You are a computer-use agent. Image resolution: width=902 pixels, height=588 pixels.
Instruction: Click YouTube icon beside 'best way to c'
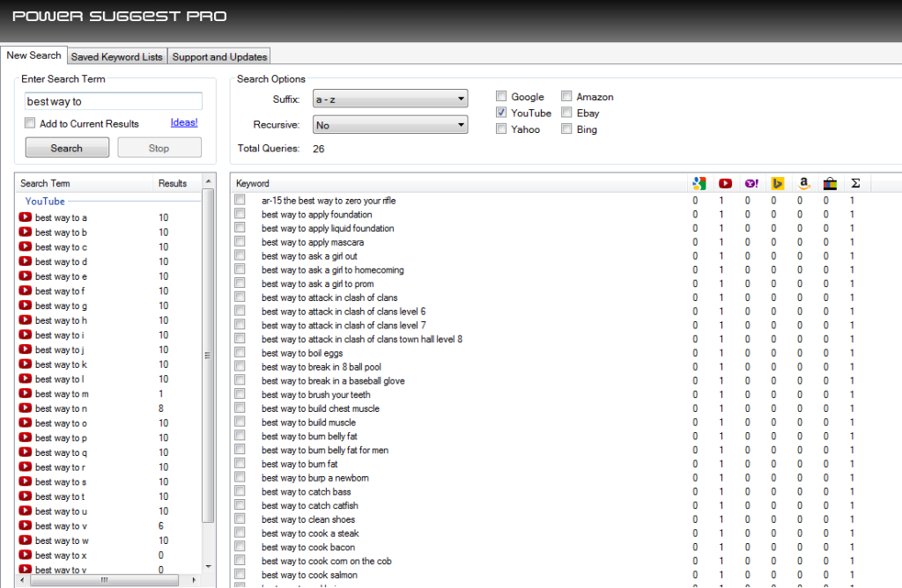(26, 246)
